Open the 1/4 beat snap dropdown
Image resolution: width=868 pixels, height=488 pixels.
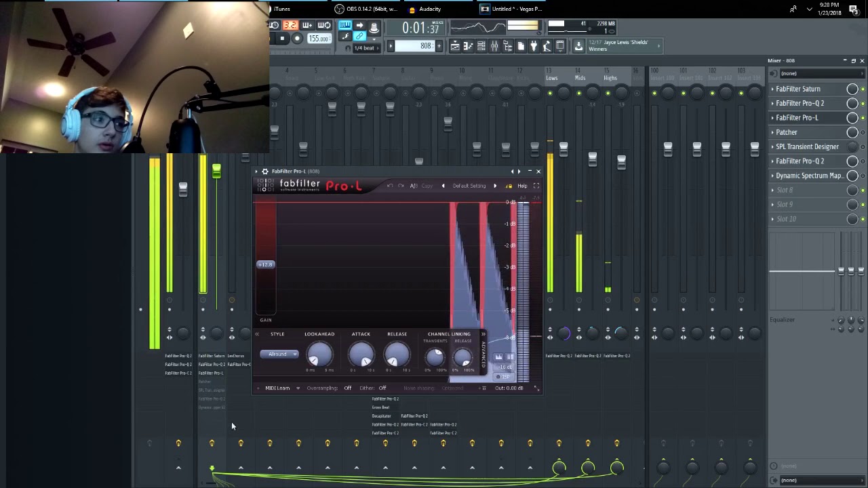pos(366,48)
